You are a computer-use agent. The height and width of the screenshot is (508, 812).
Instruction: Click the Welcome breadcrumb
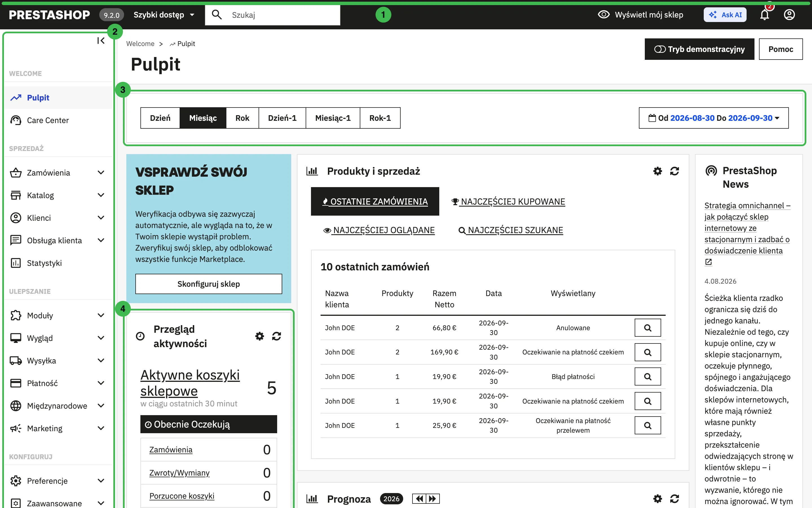tap(140, 44)
